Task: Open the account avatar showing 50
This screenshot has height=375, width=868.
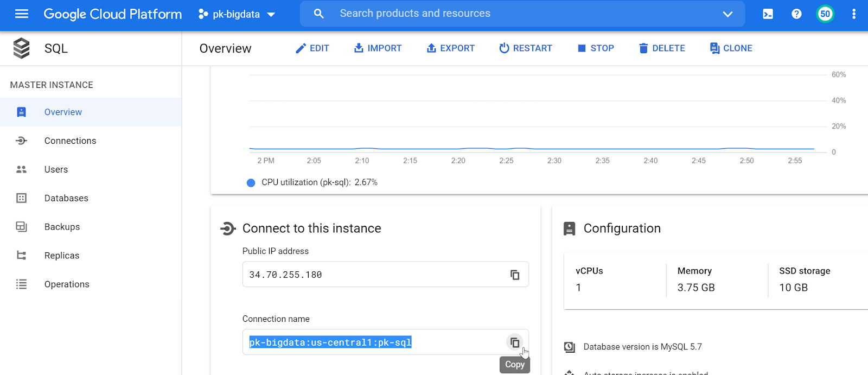Action: click(825, 14)
